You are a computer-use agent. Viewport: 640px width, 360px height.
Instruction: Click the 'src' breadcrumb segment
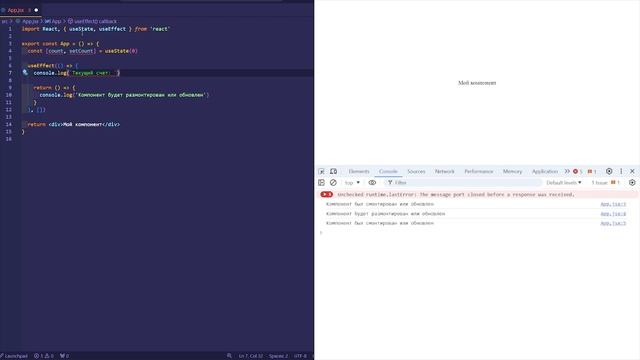pyautogui.click(x=4, y=21)
